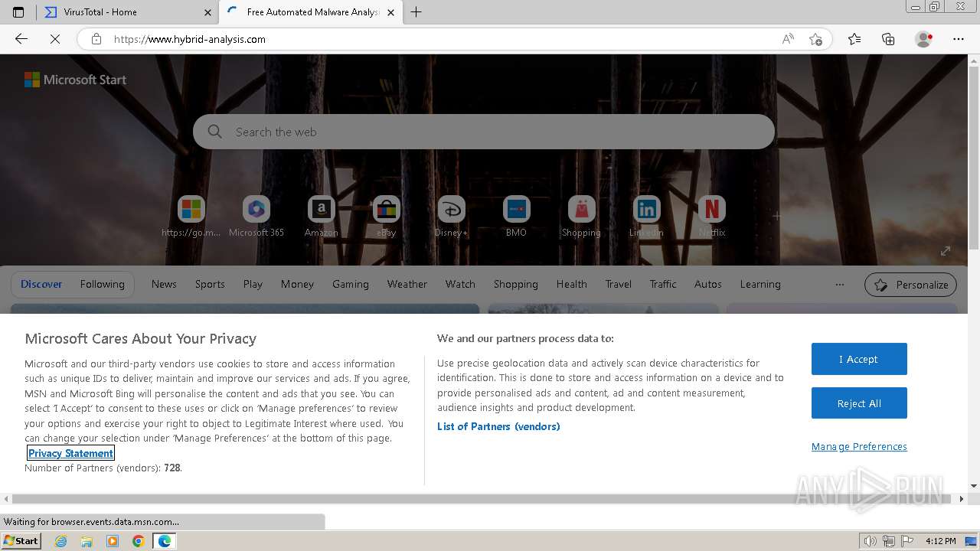Click the address bar URL

coord(190,39)
